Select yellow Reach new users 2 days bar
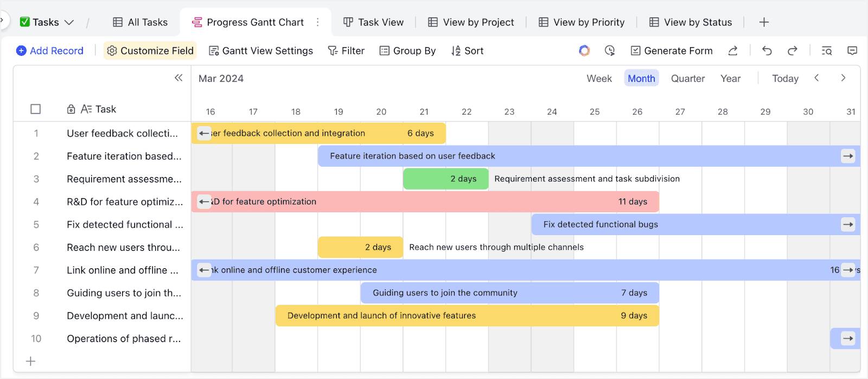This screenshot has width=868, height=379. pos(360,247)
